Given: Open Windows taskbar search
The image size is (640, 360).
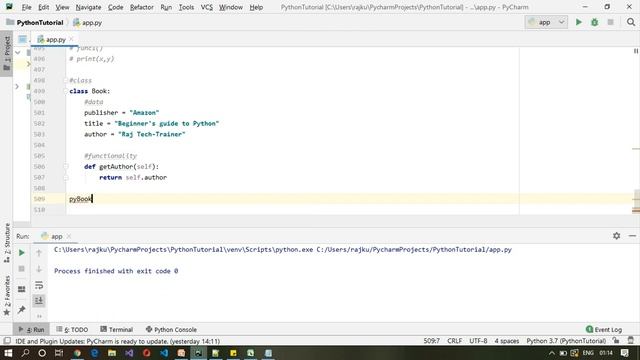Looking at the screenshot, I should coord(25,353).
